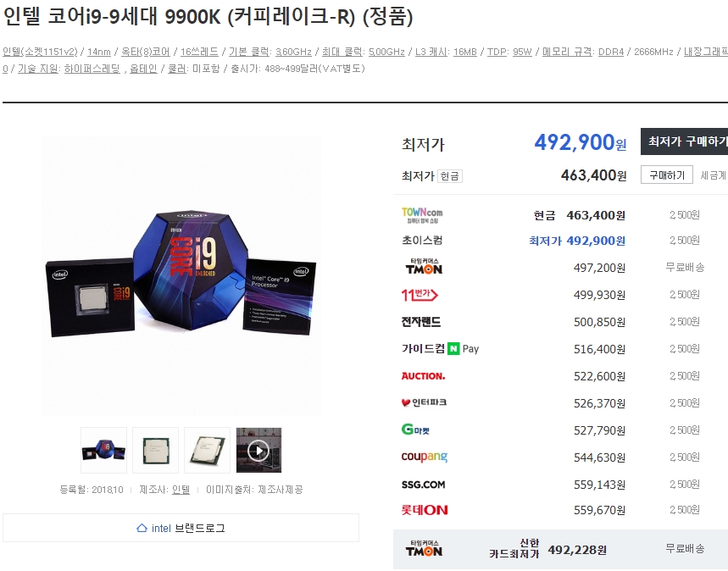Click the 최저가 구매하기 button
Image resolution: width=728 pixels, height=571 pixels.
(685, 141)
